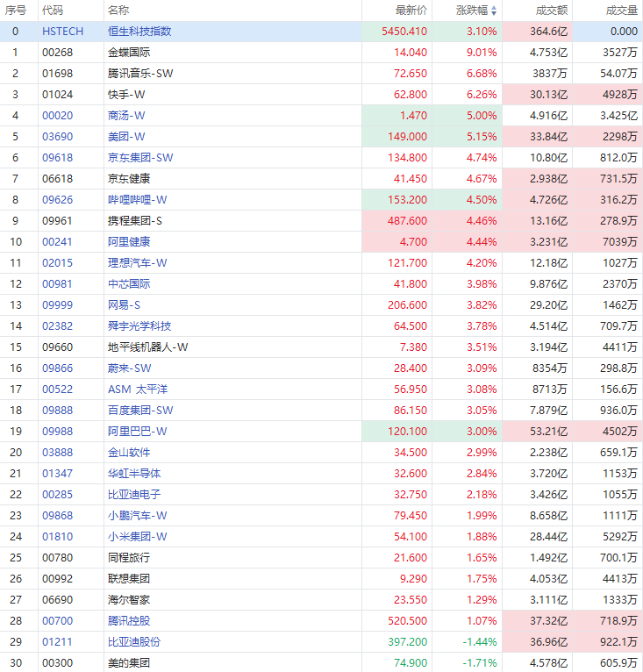Select the 恒生科技指数 index row
The height and width of the screenshot is (672, 643).
139,32
